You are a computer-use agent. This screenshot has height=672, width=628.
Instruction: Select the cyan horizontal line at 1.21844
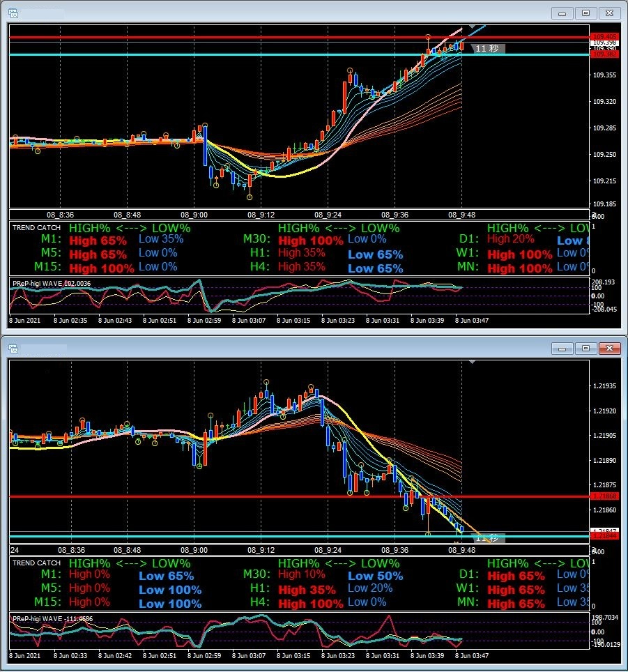[x=300, y=536]
